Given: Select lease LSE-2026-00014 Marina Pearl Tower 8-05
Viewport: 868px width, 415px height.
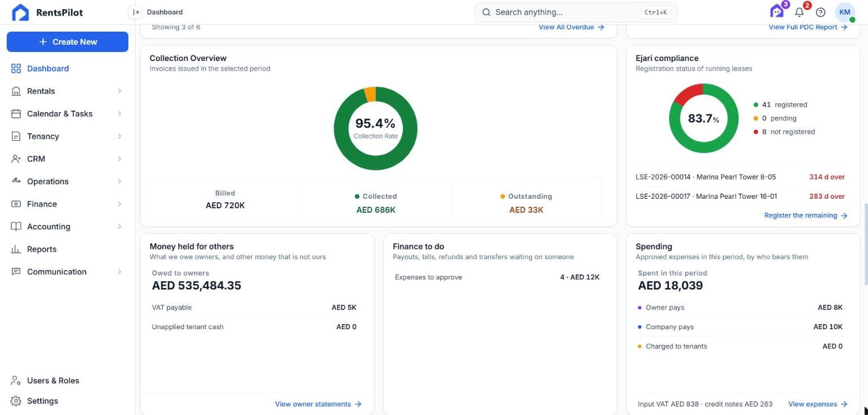Looking at the screenshot, I should coord(740,177).
